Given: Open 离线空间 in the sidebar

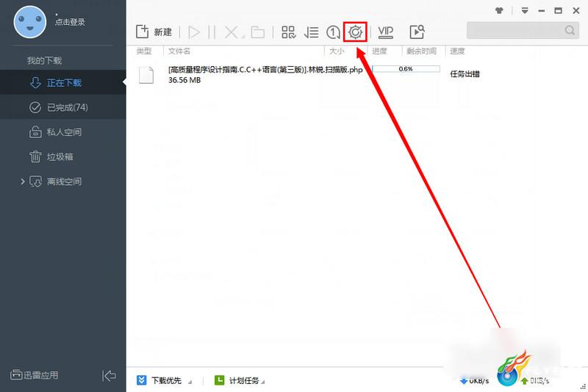Looking at the screenshot, I should (x=63, y=181).
